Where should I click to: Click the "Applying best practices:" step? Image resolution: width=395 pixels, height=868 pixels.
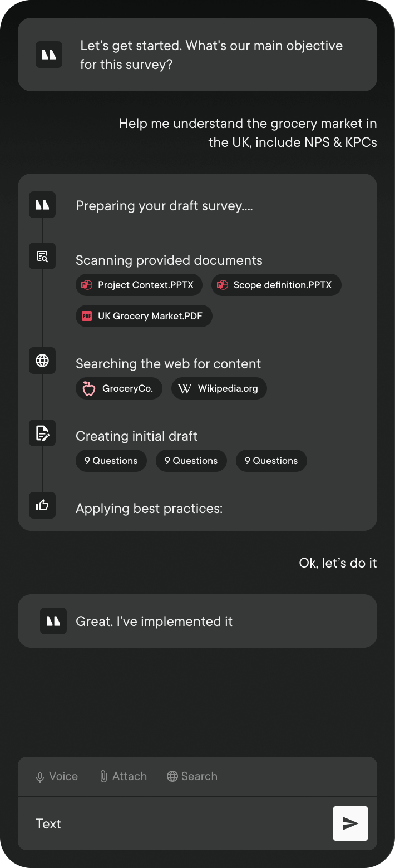click(149, 509)
